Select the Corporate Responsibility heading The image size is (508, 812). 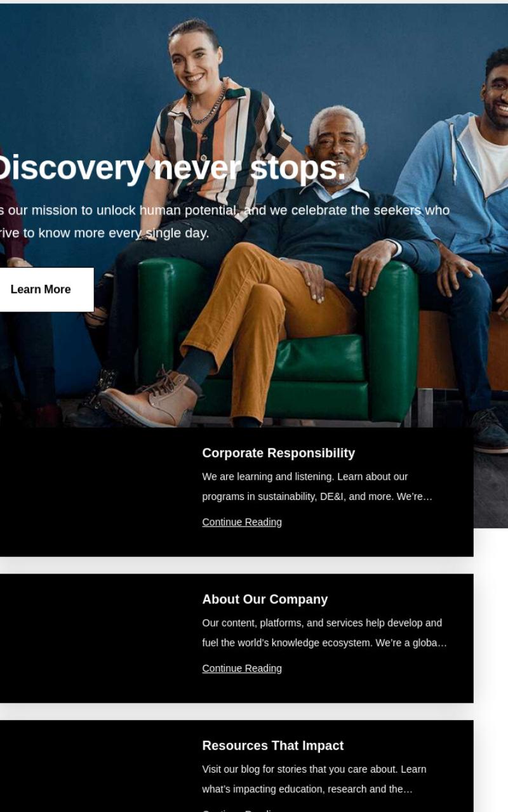278,453
